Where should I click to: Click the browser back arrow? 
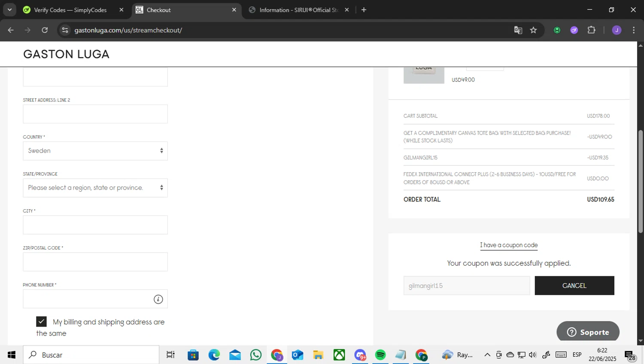click(x=11, y=30)
